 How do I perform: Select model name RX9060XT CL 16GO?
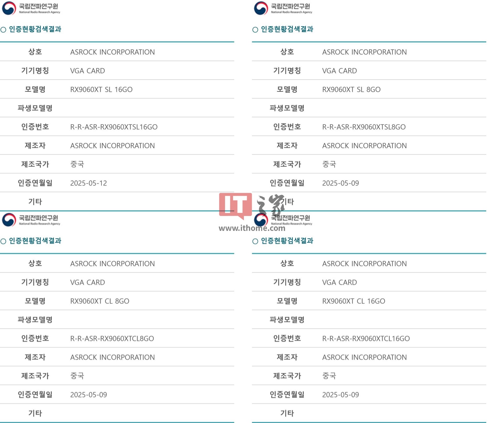(x=353, y=301)
